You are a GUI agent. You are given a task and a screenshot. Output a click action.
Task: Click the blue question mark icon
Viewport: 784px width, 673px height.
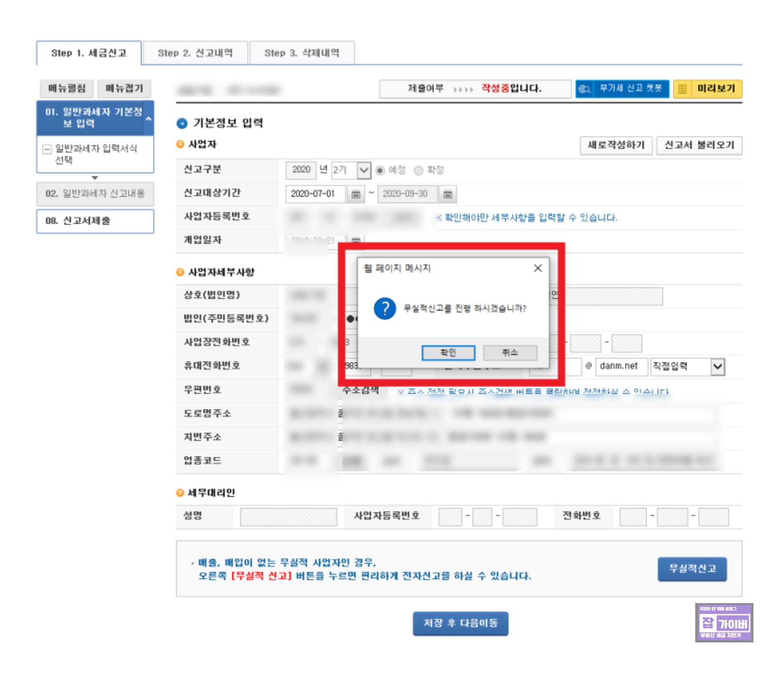384,309
